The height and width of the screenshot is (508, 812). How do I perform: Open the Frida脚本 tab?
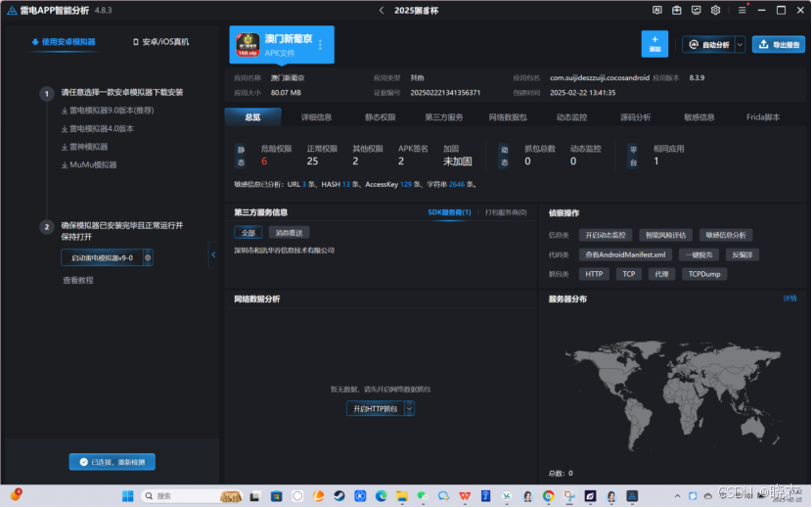point(763,117)
